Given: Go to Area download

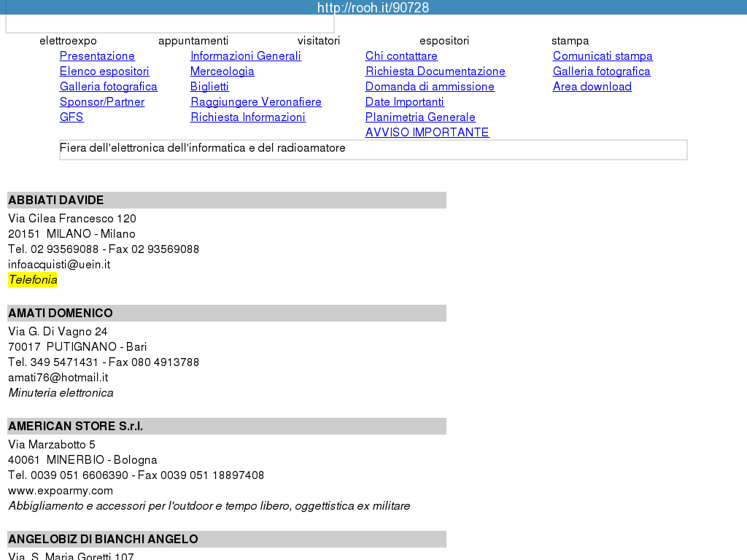Looking at the screenshot, I should click(592, 87).
